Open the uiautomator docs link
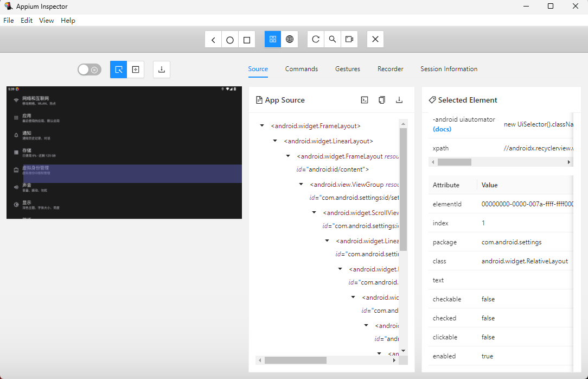 coord(442,129)
